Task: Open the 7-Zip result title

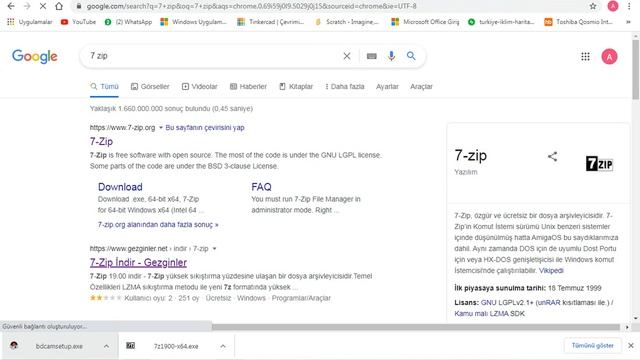Action: pos(101,142)
